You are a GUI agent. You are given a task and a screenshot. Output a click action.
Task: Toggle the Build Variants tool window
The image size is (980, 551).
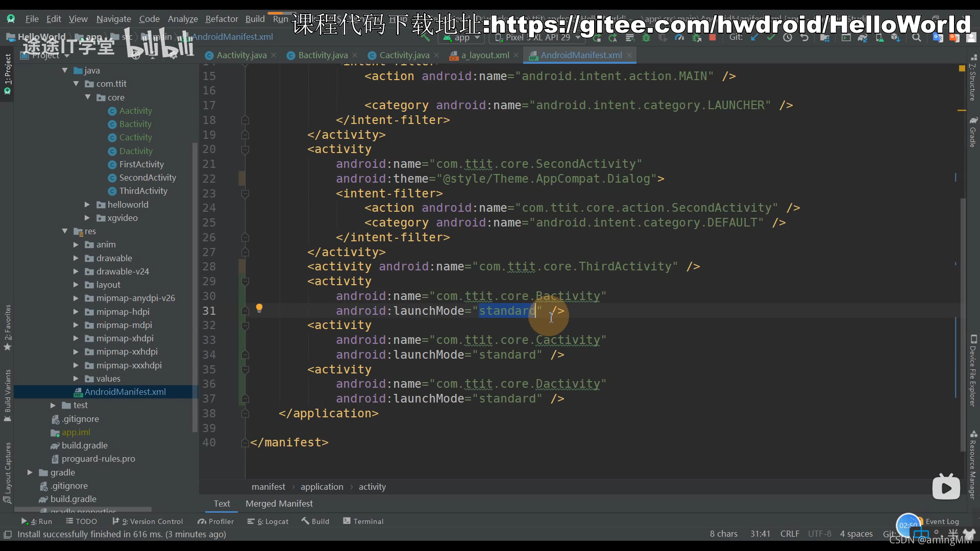[7, 395]
